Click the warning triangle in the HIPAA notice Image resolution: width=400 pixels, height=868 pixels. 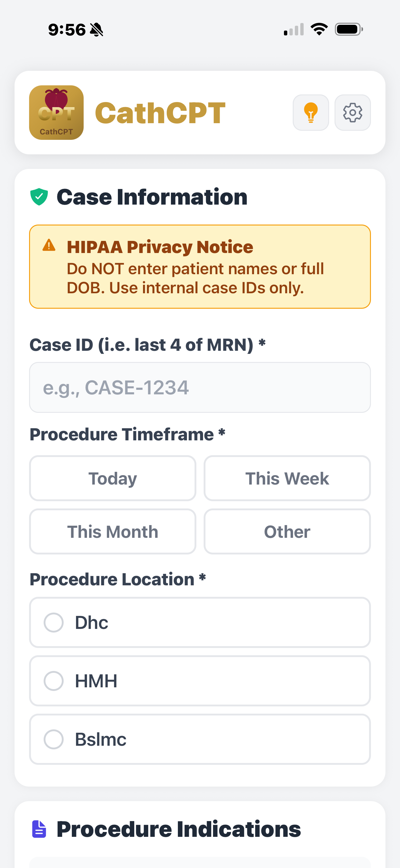click(50, 246)
